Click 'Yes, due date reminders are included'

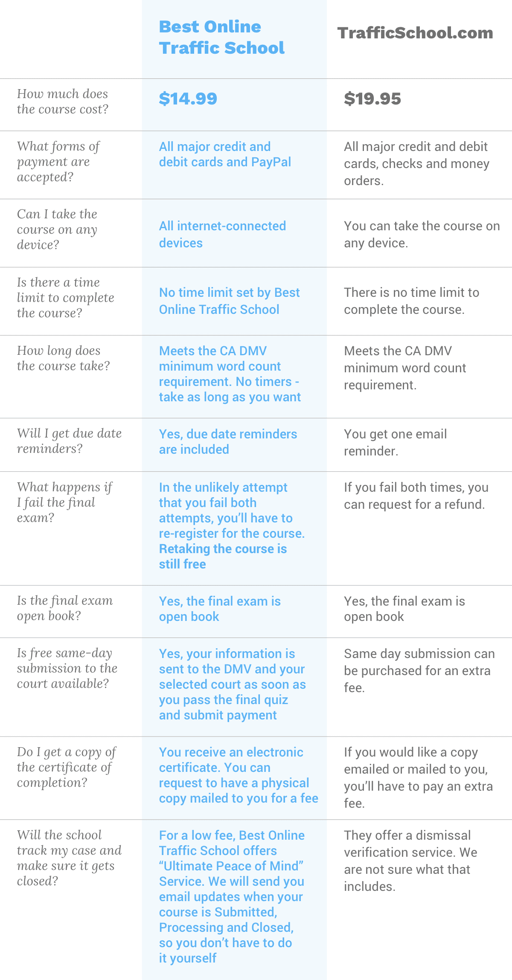click(228, 441)
